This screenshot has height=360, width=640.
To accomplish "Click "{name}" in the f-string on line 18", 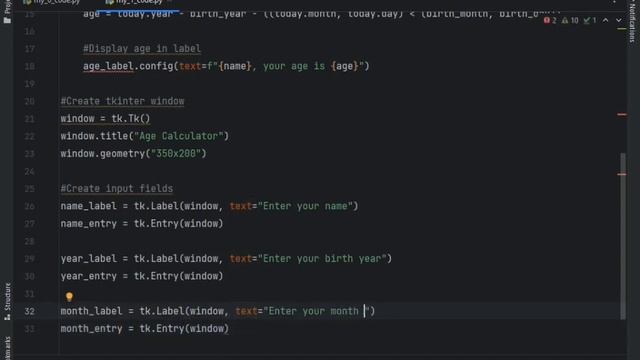I will click(x=235, y=66).
